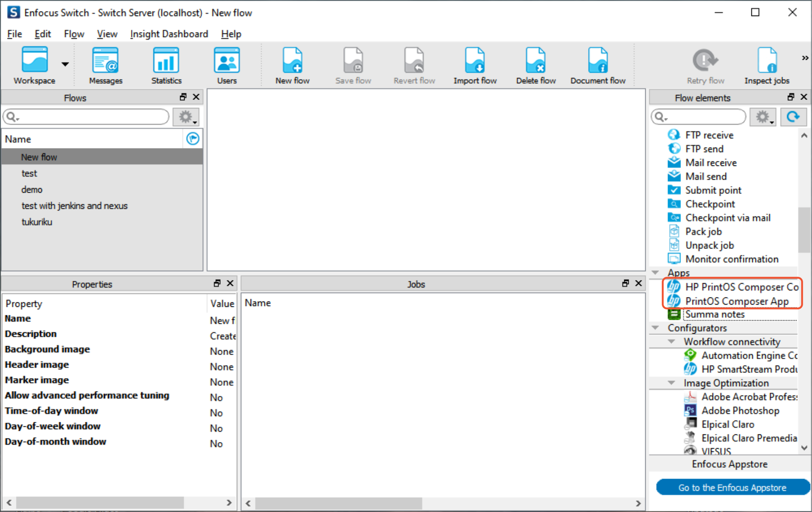The height and width of the screenshot is (512, 812).
Task: Select the 'demo' flow
Action: [102, 190]
